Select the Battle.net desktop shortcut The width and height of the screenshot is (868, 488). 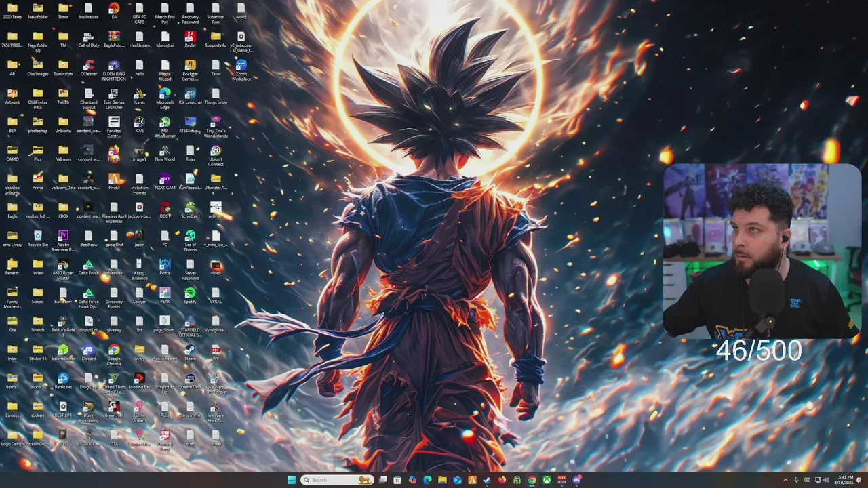(x=63, y=381)
